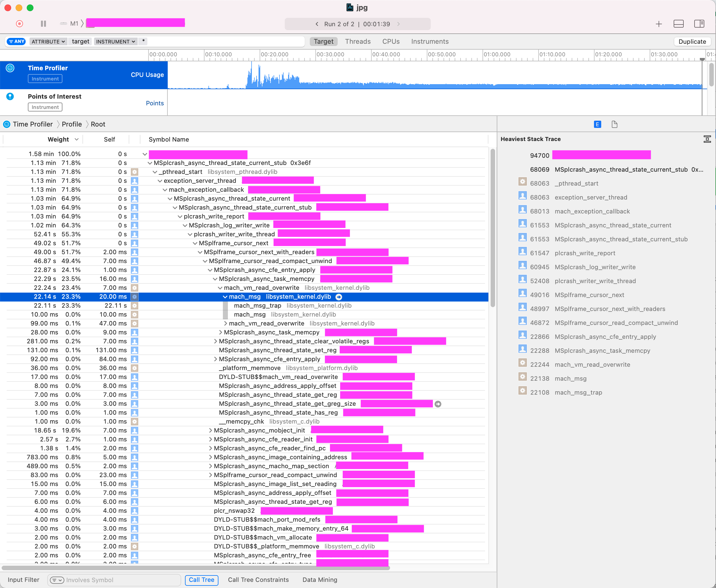
Task: Expand the MSplcrash_async_cfe_reader_init row
Action: pos(210,439)
